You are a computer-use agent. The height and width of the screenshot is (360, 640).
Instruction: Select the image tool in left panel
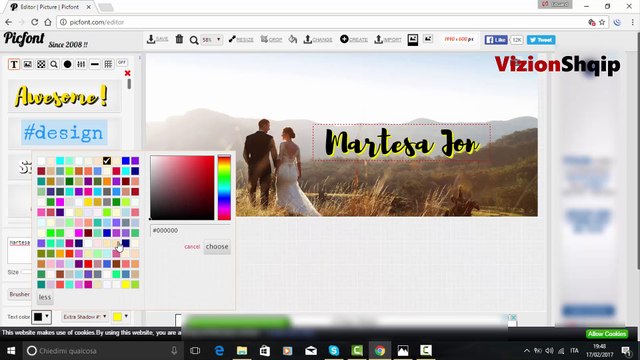27,64
